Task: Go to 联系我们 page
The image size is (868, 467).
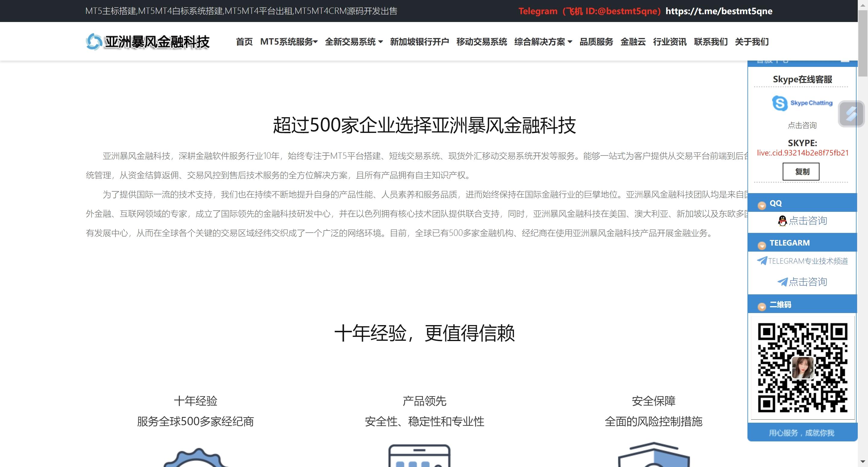Action: tap(711, 42)
